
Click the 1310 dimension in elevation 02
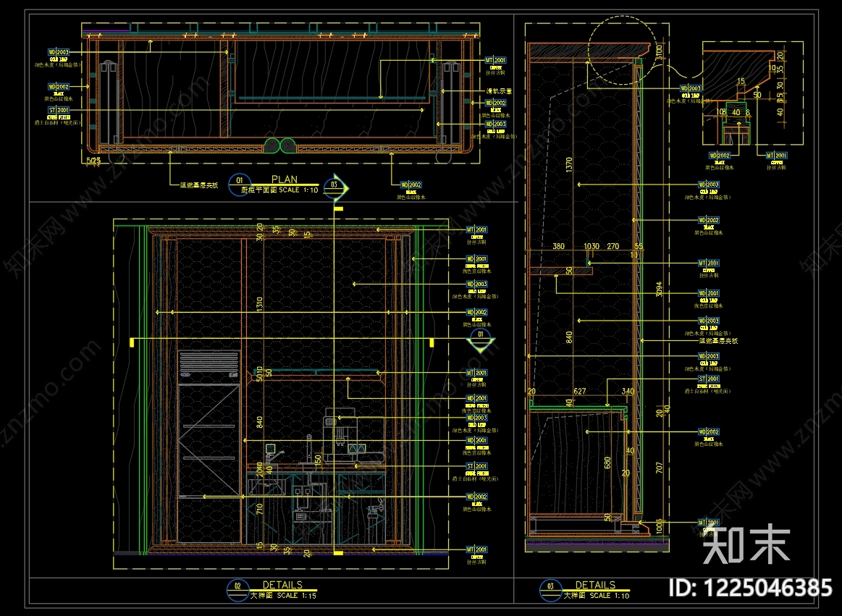[x=259, y=304]
